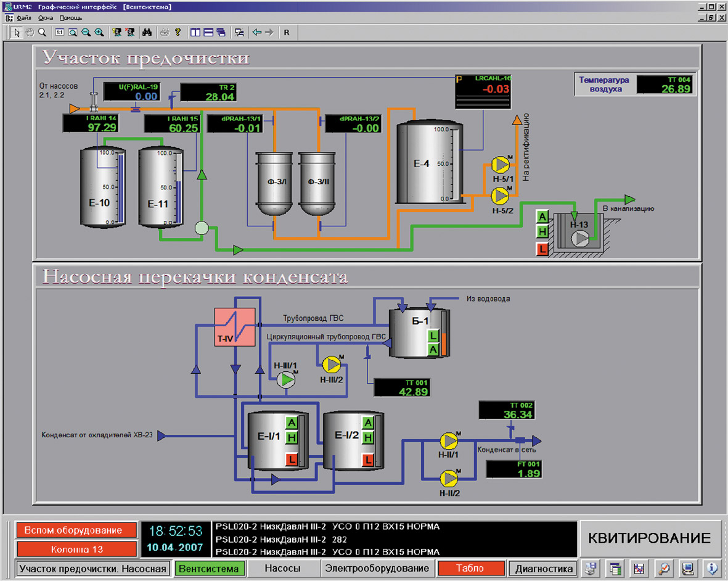This screenshot has width=728, height=581.
Task: Click tank Е-4 level bar
Action: [454, 164]
